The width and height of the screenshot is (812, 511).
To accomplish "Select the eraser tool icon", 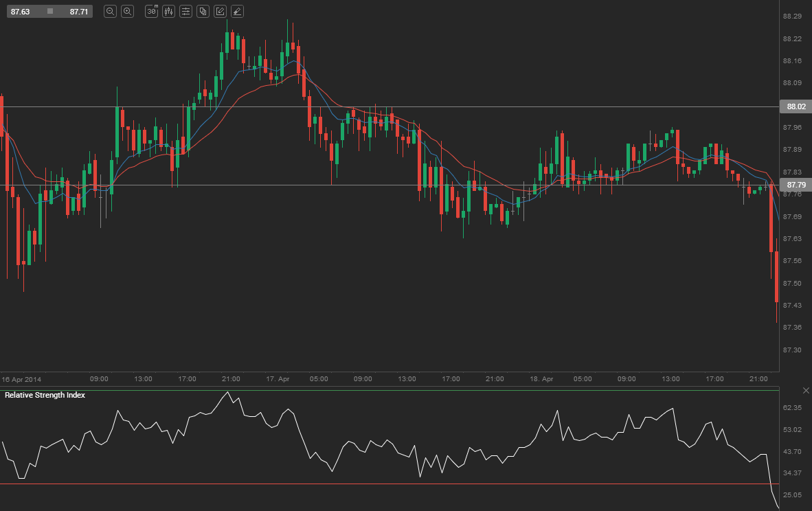I will tap(237, 11).
